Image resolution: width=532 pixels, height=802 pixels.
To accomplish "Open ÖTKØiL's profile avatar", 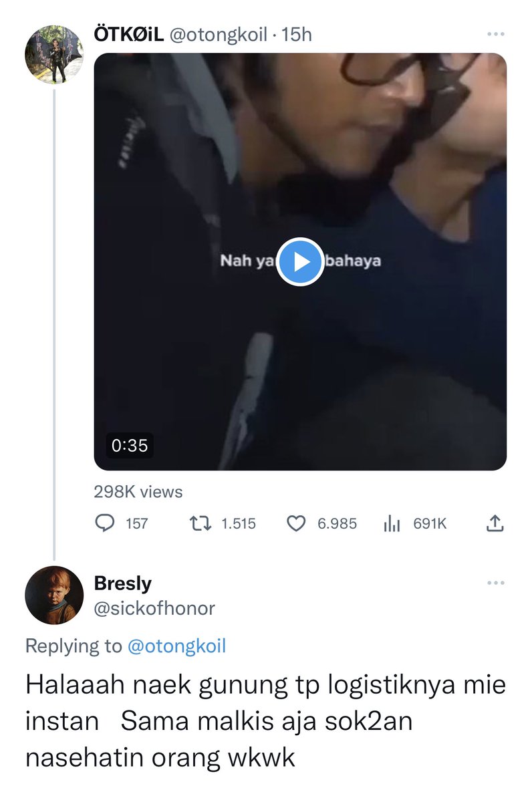I will (x=54, y=55).
